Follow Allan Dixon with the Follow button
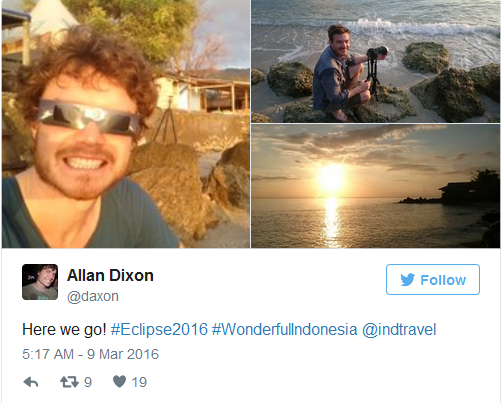 tap(433, 280)
